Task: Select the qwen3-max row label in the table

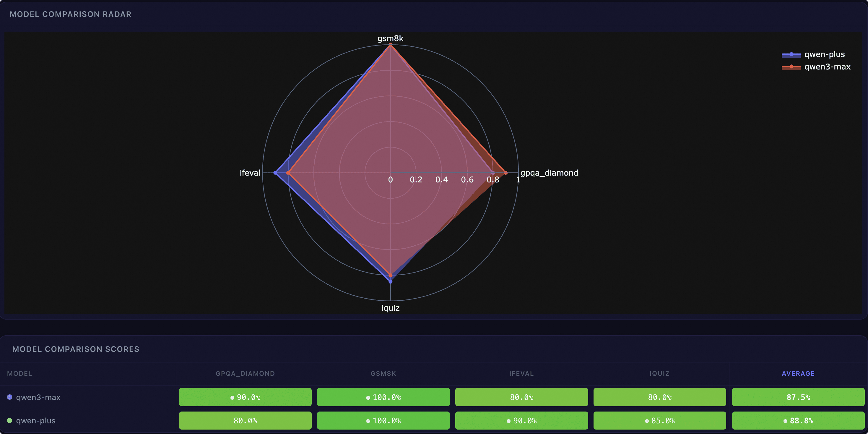Action: (38, 397)
